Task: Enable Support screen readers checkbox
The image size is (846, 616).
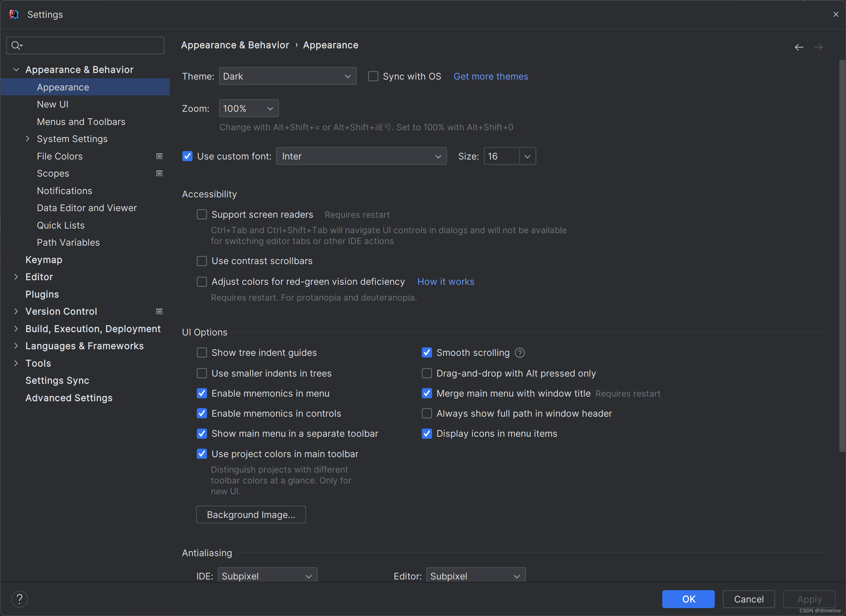Action: (202, 214)
